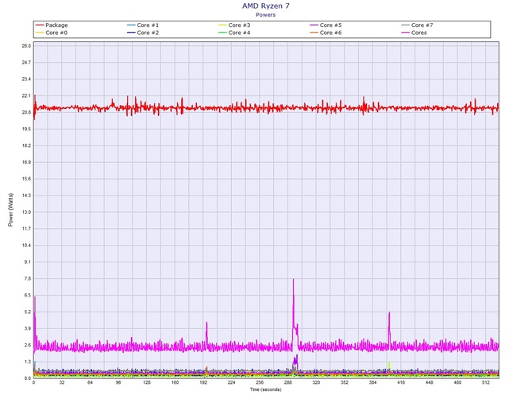Click the 96 x-axis tick label

coord(118,382)
